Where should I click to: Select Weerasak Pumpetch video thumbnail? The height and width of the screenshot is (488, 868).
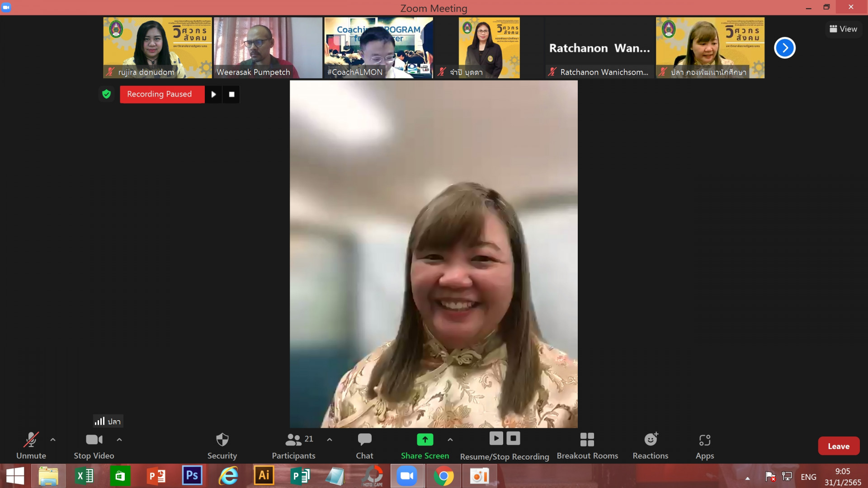(x=268, y=47)
